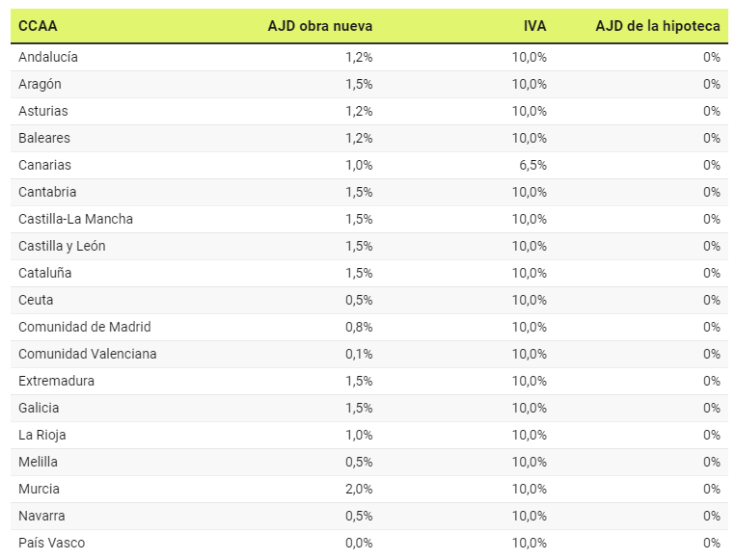This screenshot has width=736, height=560.
Task: Click the Galicia row label
Action: pyautogui.click(x=39, y=408)
